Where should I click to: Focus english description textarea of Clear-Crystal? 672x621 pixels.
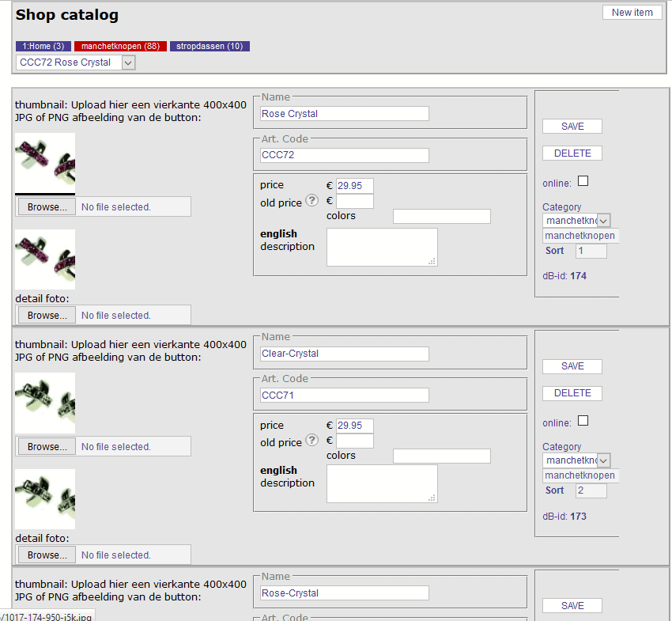pos(382,484)
